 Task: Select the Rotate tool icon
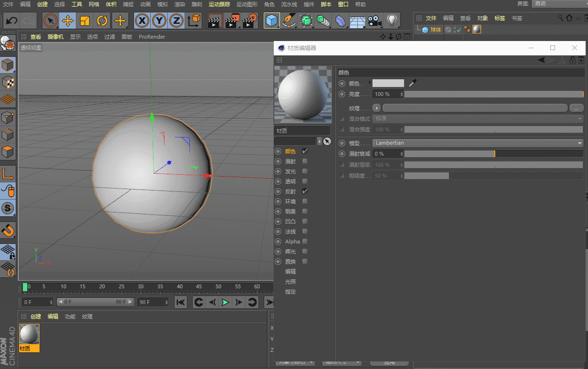click(103, 21)
